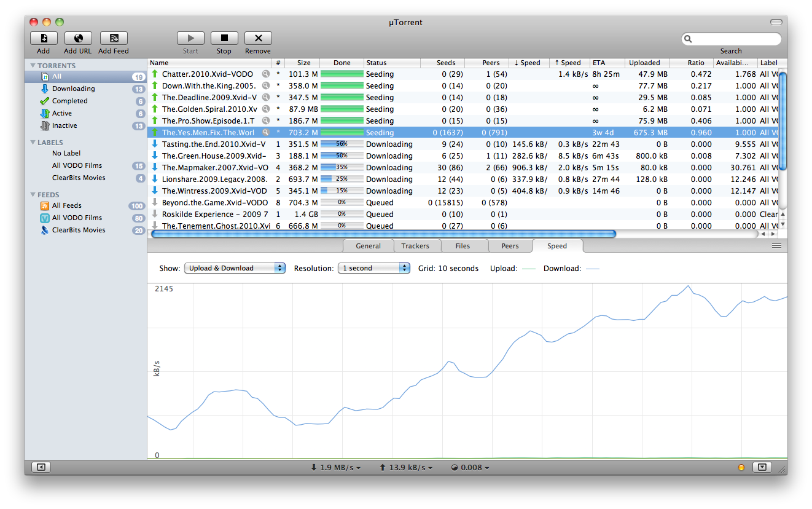Toggle the sidebar with bottom-left status button
Screen dimensions: 812x509
41,468
